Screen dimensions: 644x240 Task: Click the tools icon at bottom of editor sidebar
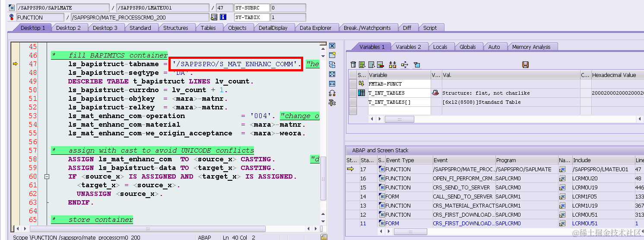[x=332, y=102]
